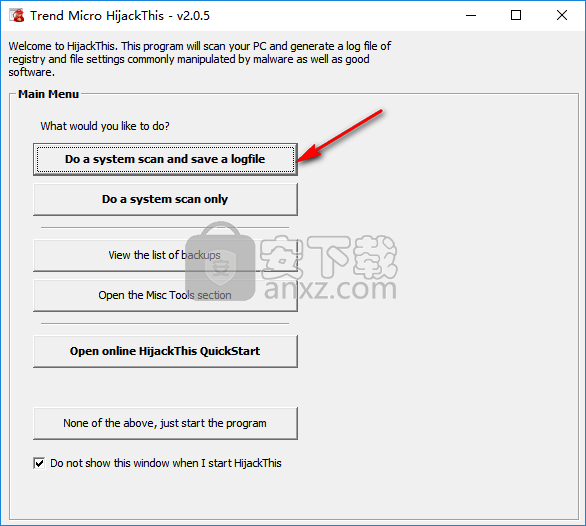This screenshot has width=586, height=526.
Task: Close the HijackThis window
Action: [x=562, y=15]
